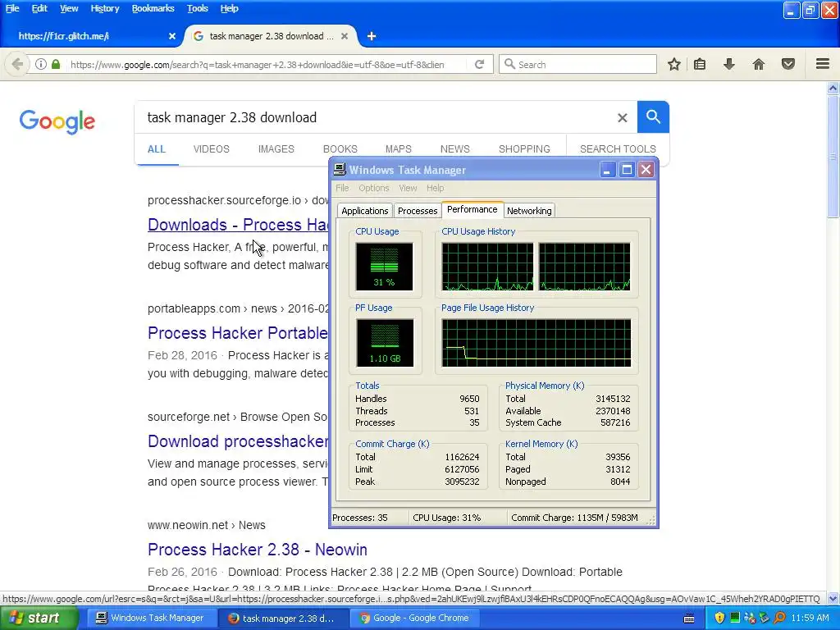Open Task Manager View menu

[x=408, y=188]
